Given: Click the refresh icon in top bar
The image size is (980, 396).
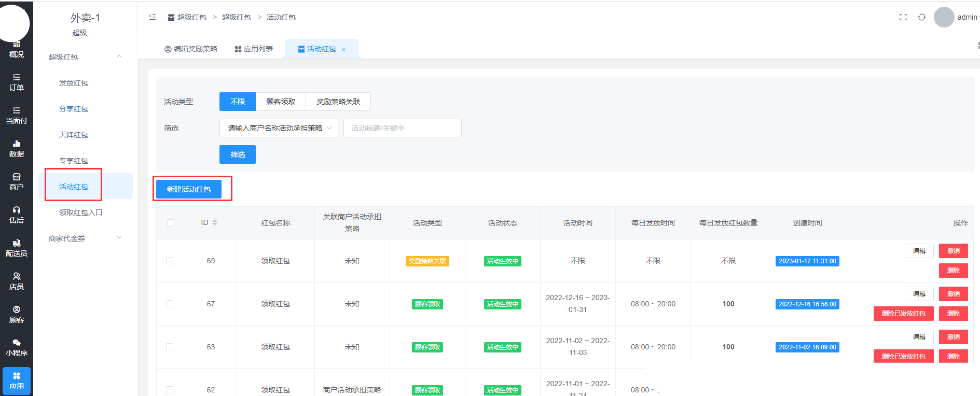Looking at the screenshot, I should coord(921,17).
